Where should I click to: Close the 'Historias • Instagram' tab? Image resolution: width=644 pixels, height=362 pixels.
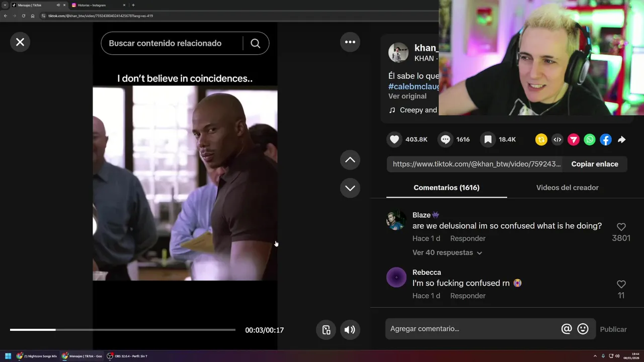tap(124, 5)
